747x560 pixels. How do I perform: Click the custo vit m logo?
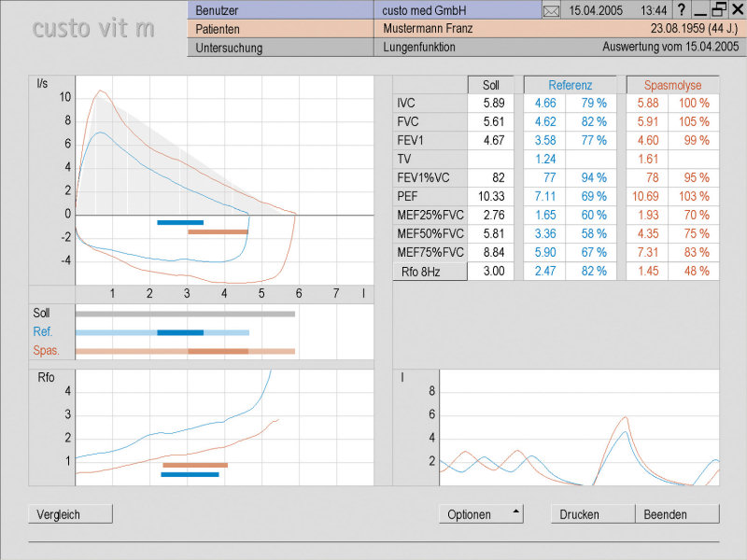93,28
